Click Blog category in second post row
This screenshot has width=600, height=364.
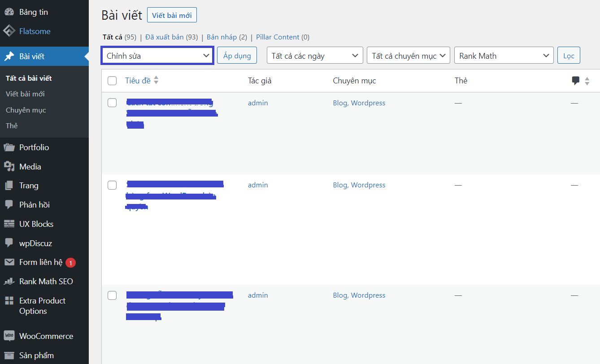pos(340,185)
